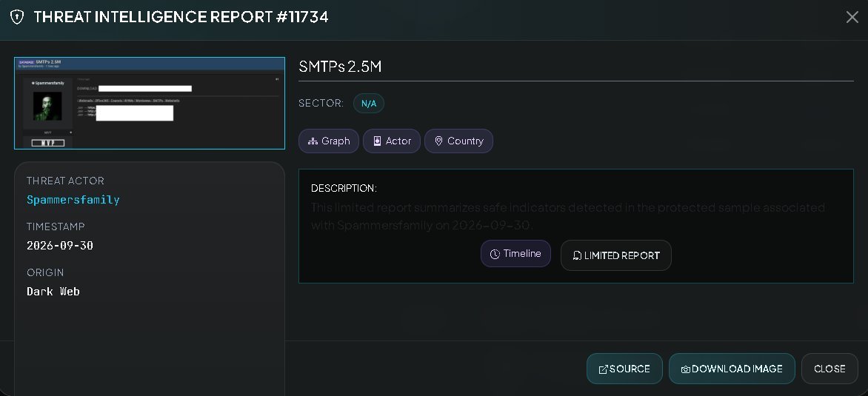Select the N/A sector tag
Image resolution: width=868 pixels, height=396 pixels.
tap(369, 104)
